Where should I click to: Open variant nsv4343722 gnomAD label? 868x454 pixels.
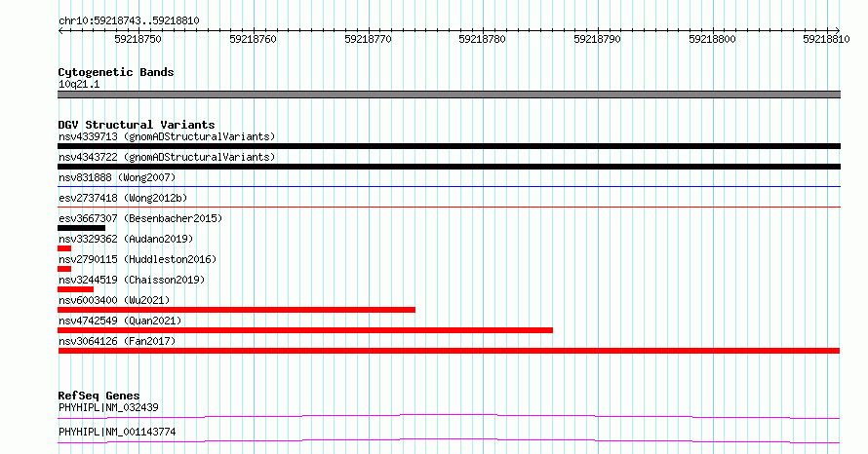pos(167,157)
